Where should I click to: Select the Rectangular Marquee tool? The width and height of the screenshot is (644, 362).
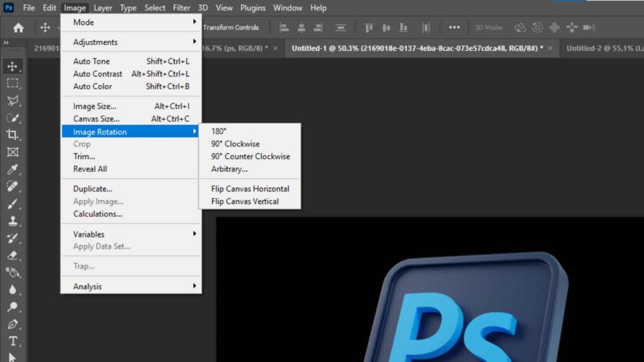[x=13, y=84]
